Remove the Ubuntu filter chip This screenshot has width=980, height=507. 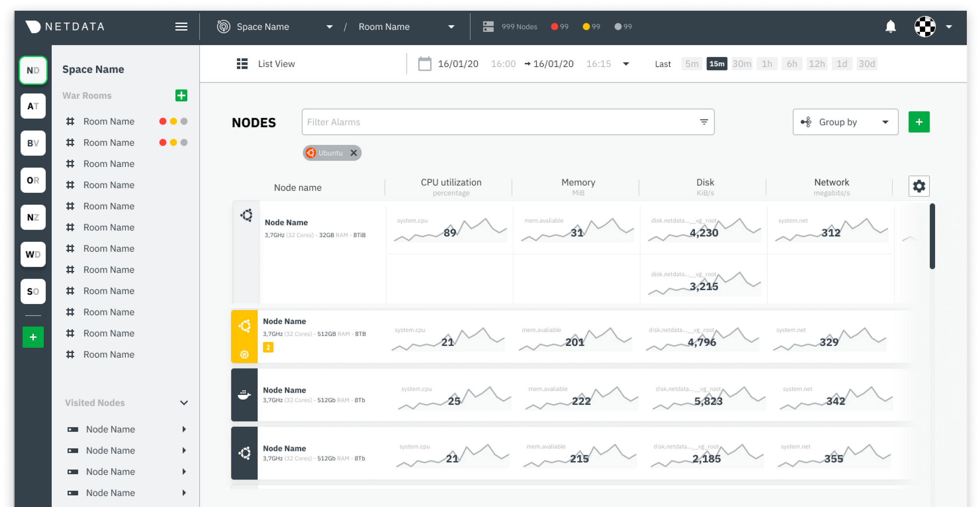pyautogui.click(x=354, y=152)
